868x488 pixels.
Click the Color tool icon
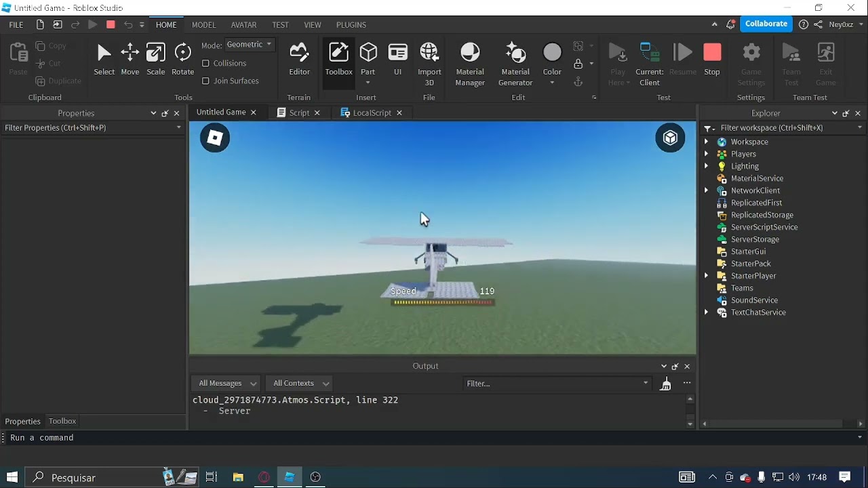(x=552, y=53)
